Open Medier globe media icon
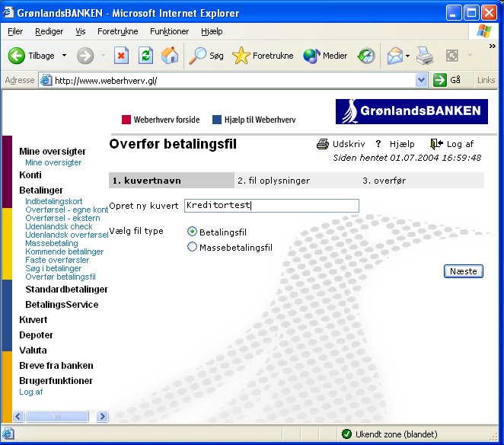The height and width of the screenshot is (445, 504). 311,56
